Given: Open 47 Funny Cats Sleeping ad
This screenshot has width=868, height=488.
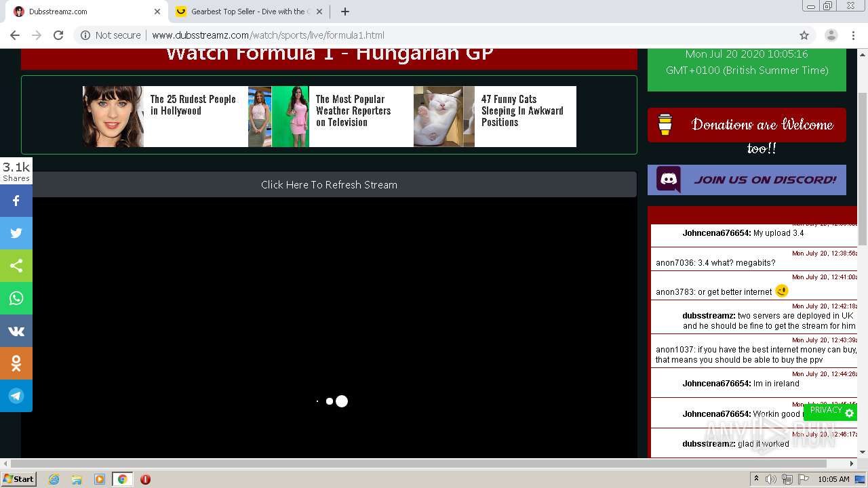Looking at the screenshot, I should tap(522, 110).
